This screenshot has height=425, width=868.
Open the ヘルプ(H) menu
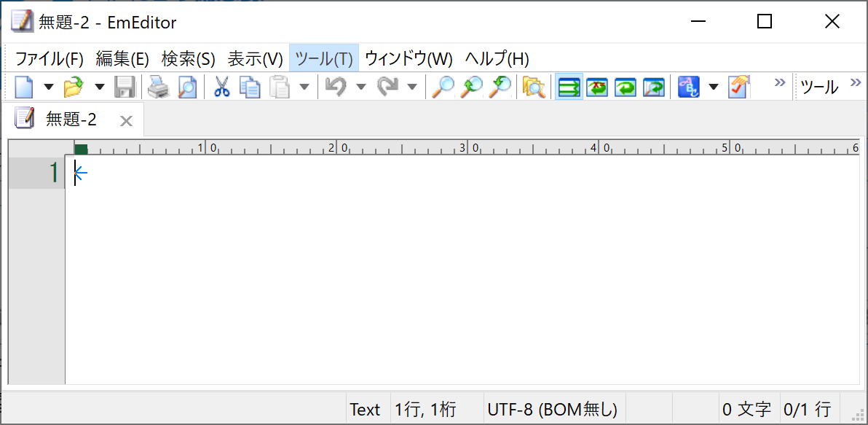[497, 58]
